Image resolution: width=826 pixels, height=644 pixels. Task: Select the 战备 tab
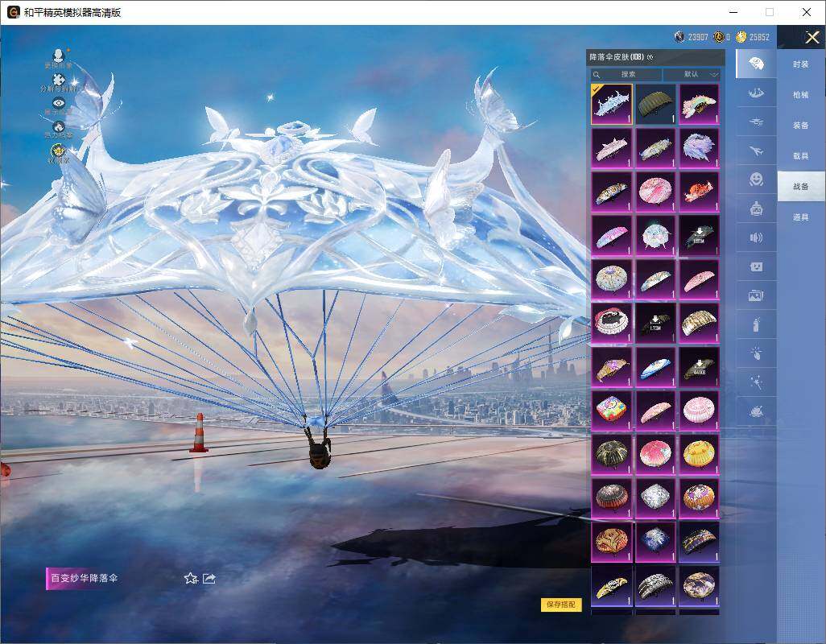click(x=801, y=187)
